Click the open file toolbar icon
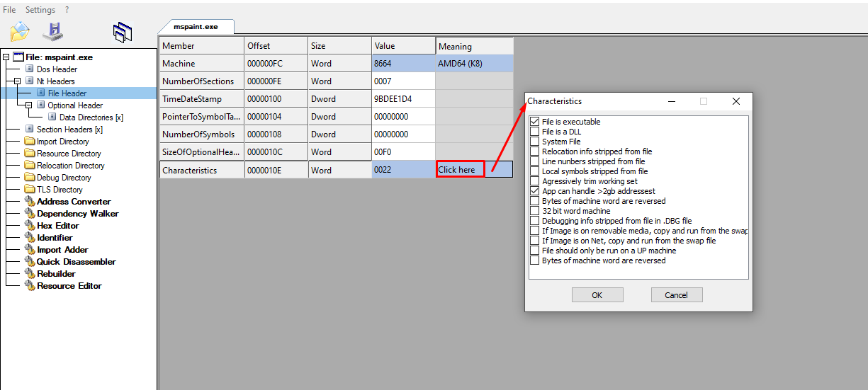868x390 pixels. 20,31
